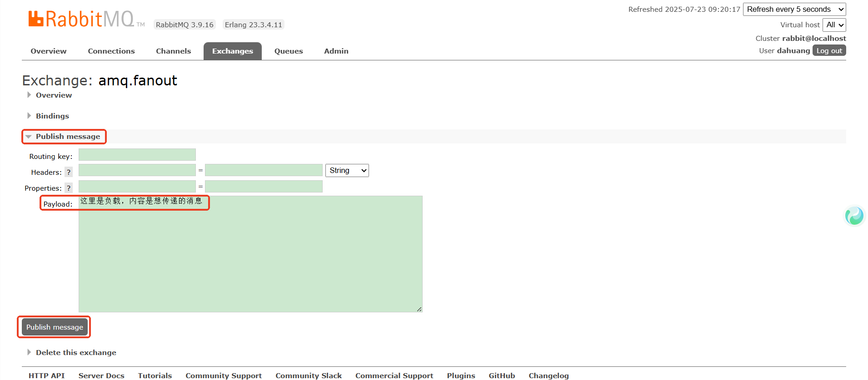Click the floating green assistant icon
Viewport: 868px width, 380px height.
pos(854,216)
